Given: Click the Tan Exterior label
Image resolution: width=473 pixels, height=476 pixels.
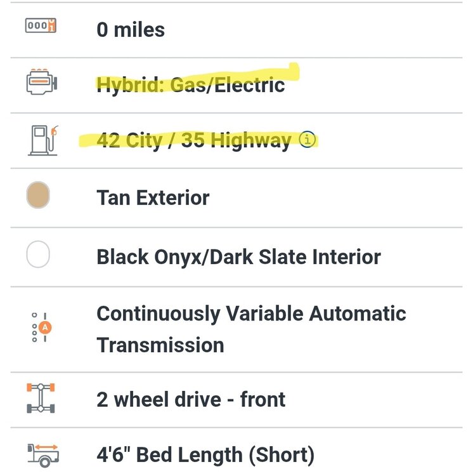Looking at the screenshot, I should pos(153,197).
